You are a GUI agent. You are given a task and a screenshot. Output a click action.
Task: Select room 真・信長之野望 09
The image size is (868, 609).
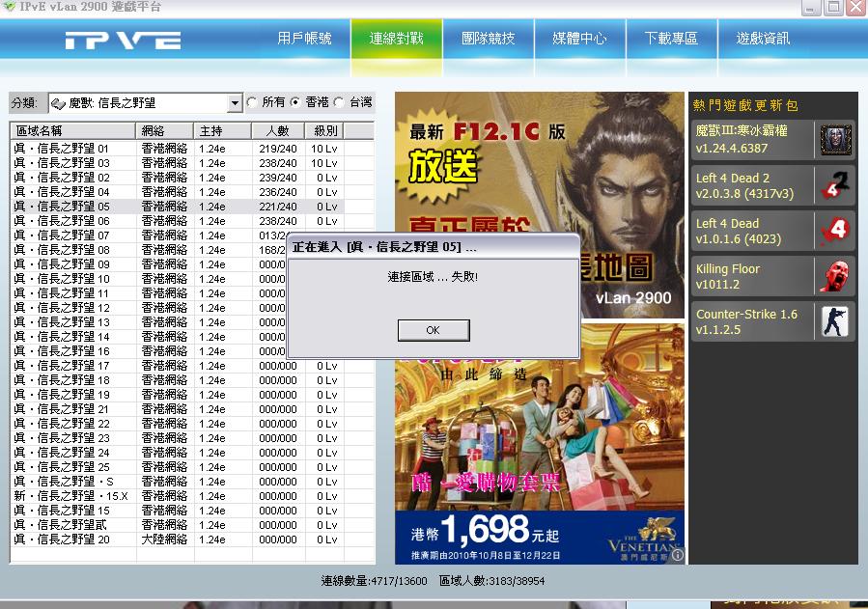click(149, 264)
